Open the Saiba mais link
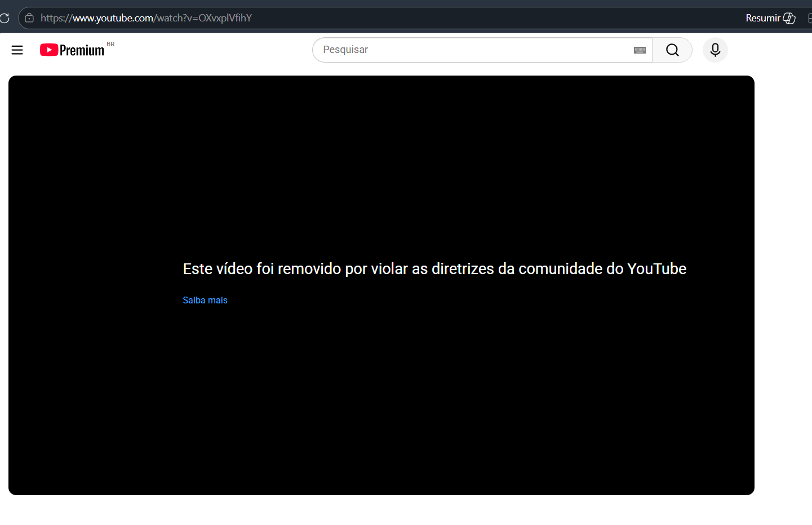This screenshot has height=525, width=812. [x=205, y=300]
